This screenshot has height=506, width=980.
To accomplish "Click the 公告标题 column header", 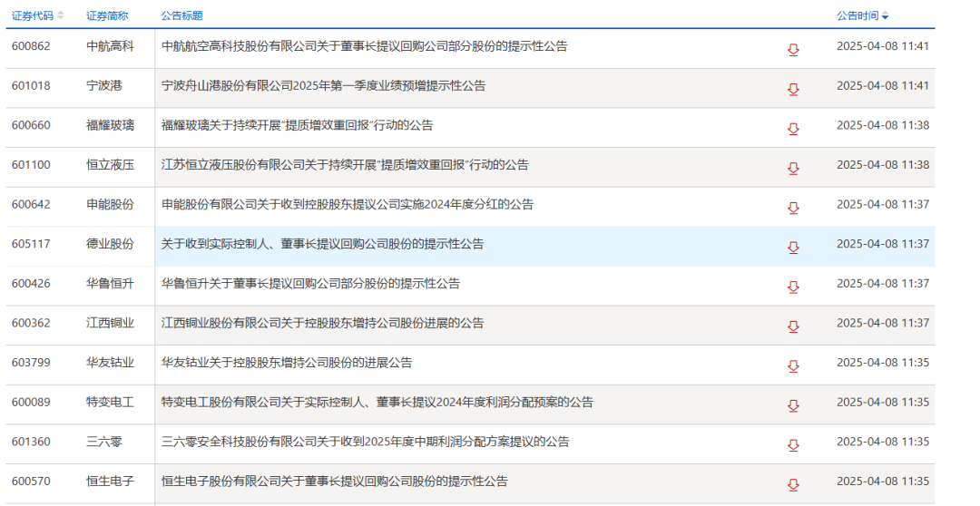I will [x=181, y=15].
